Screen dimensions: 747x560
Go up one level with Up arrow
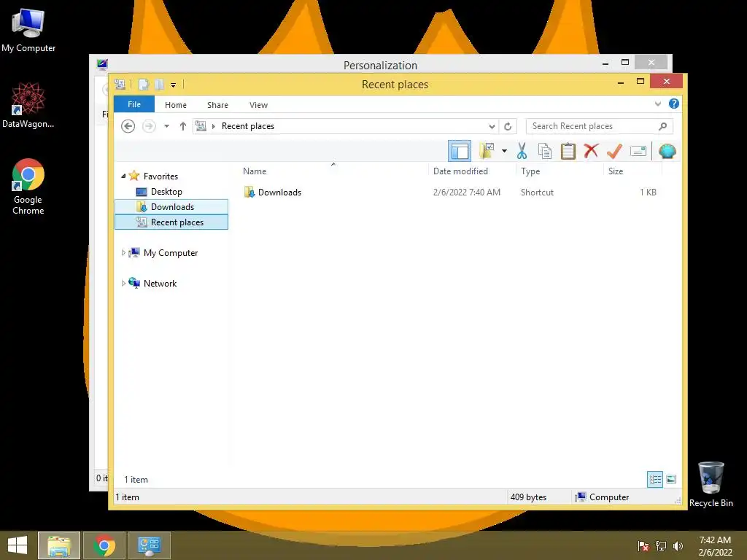182,125
